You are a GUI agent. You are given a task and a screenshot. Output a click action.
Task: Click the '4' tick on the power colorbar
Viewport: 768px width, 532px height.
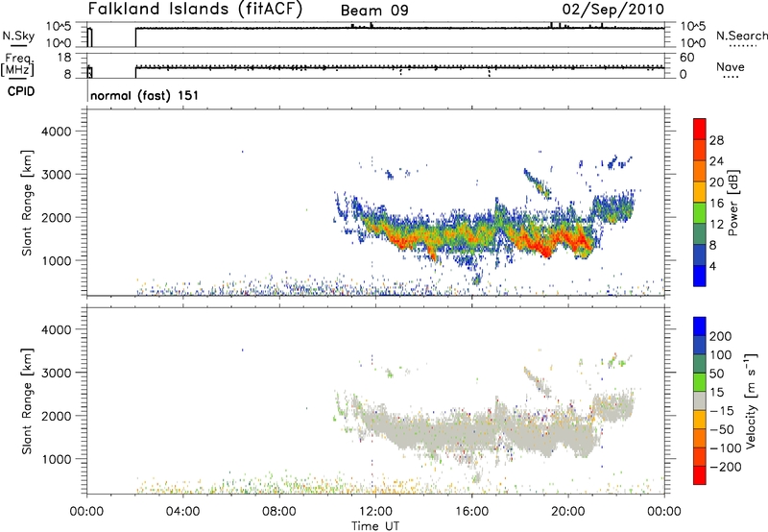(712, 266)
